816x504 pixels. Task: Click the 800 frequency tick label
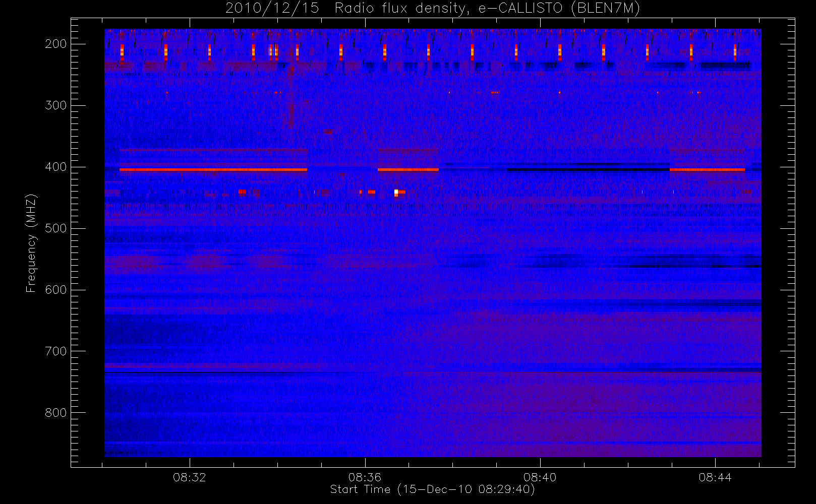[x=55, y=413]
